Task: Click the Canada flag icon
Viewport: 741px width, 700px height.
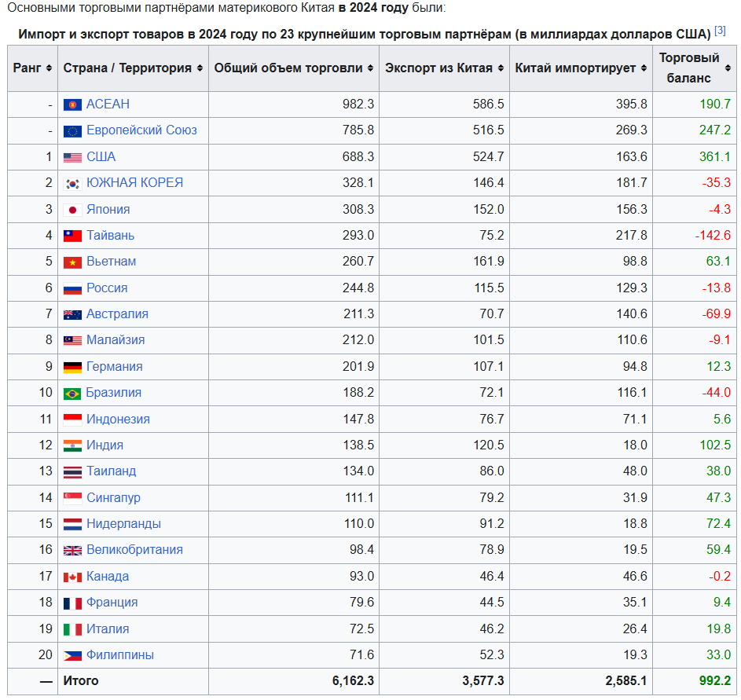Action: point(72,577)
